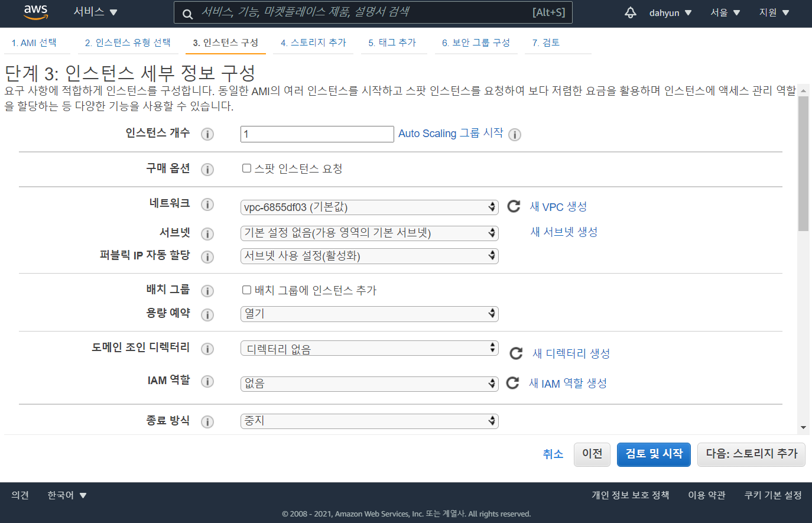Show info for 서브넷
The width and height of the screenshot is (812, 523).
[207, 234]
